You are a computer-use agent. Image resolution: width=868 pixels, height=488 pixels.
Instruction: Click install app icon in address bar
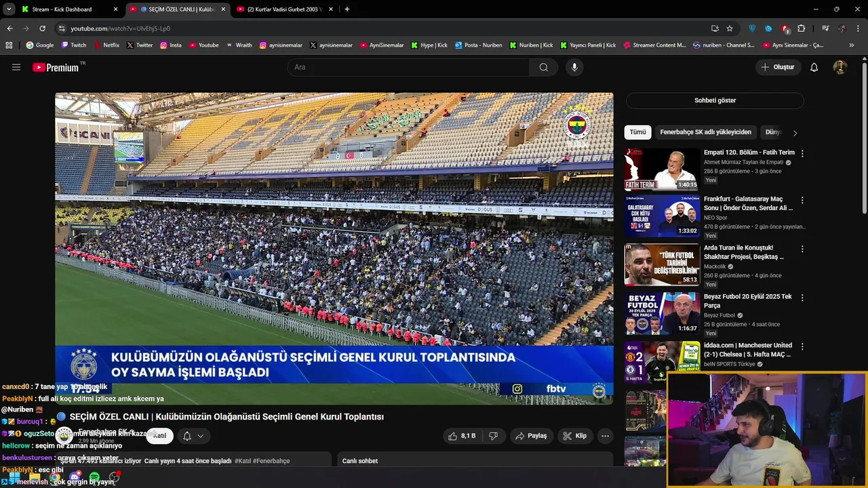[715, 28]
